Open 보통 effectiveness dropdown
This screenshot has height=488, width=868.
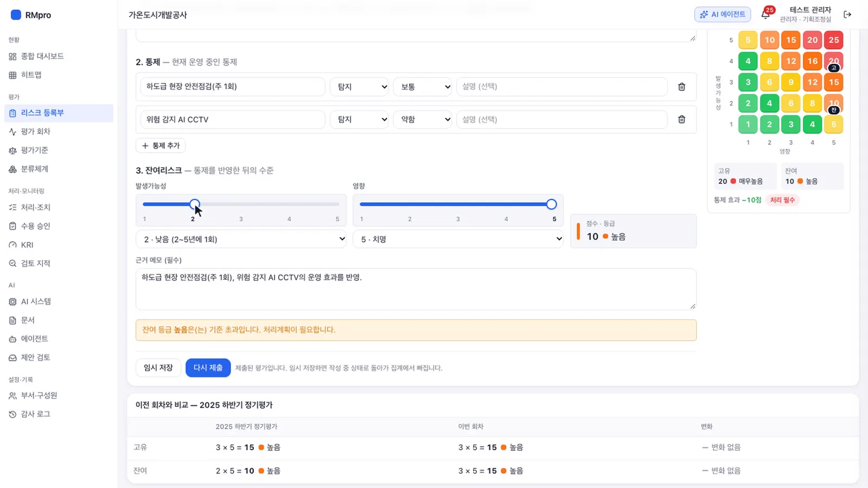(x=423, y=87)
